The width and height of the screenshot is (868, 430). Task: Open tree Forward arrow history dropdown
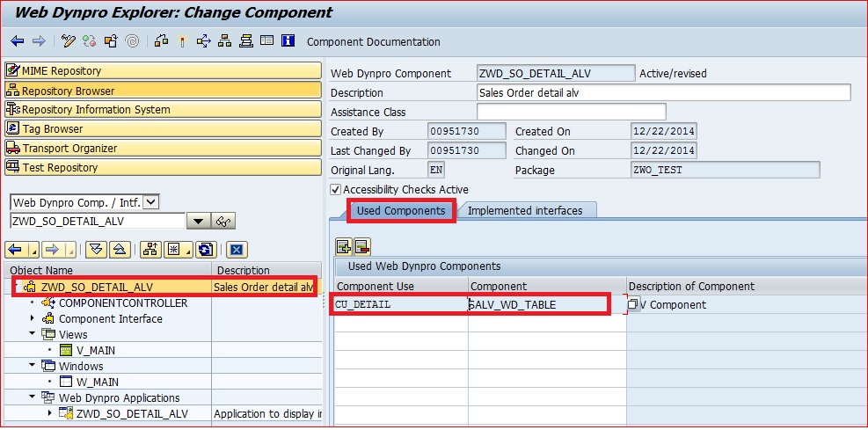point(70,250)
